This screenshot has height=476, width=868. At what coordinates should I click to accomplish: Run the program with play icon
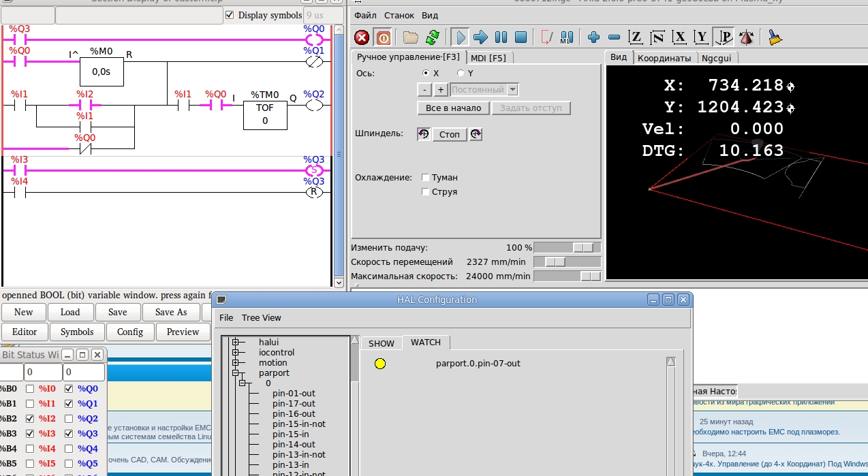point(460,37)
